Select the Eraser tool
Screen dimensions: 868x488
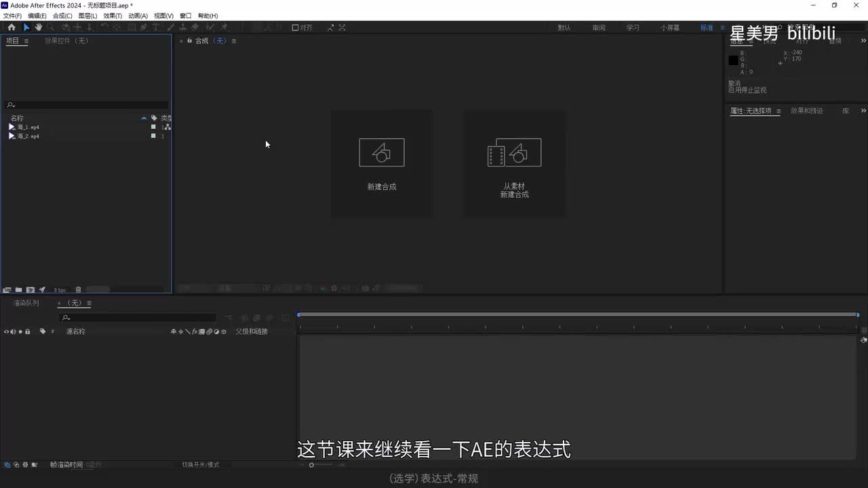click(195, 27)
